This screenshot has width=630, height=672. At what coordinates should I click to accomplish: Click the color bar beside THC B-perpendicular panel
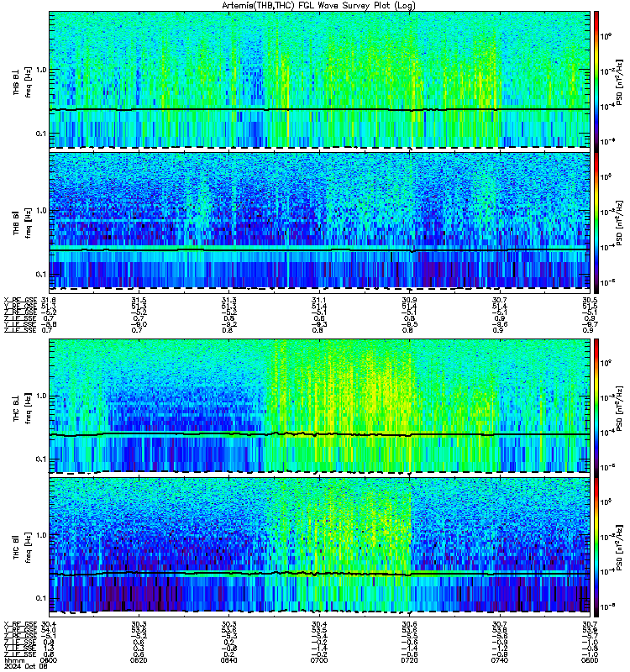coord(596,407)
